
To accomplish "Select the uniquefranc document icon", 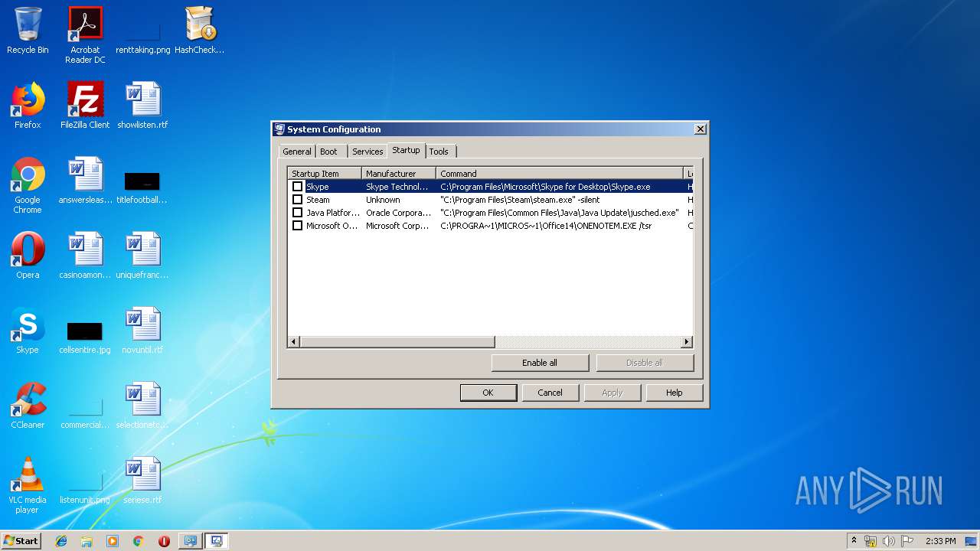I will click(x=142, y=256).
